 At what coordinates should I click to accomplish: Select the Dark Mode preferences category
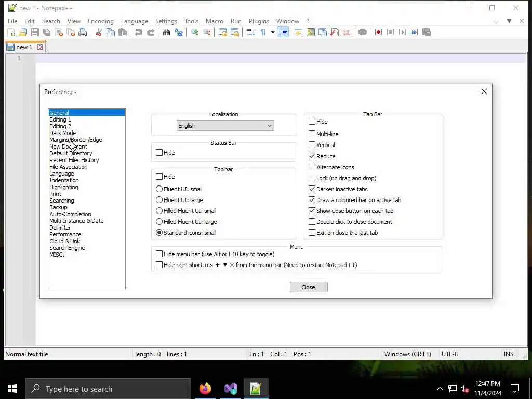click(63, 133)
